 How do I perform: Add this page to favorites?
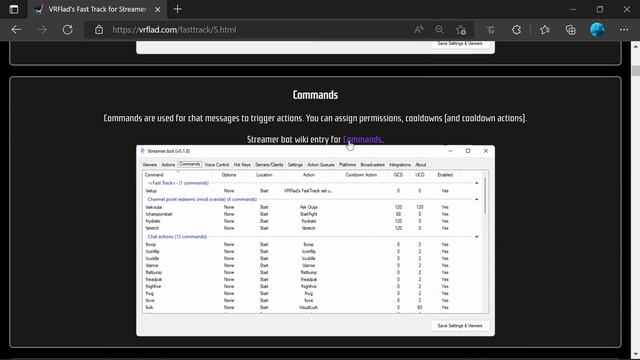pos(461,30)
